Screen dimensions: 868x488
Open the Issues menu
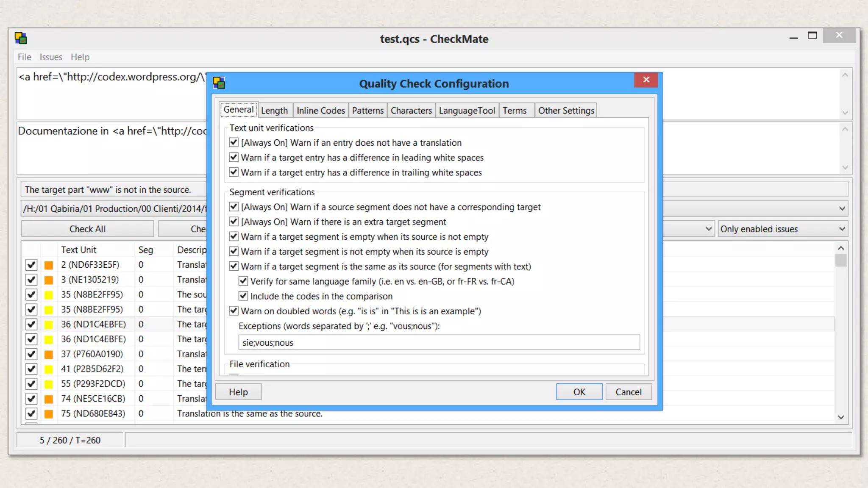point(51,57)
